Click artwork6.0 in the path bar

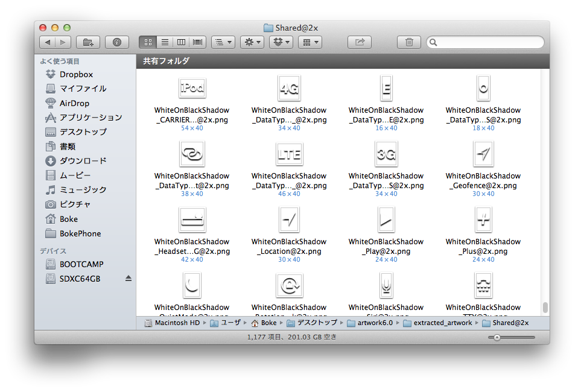(370, 323)
